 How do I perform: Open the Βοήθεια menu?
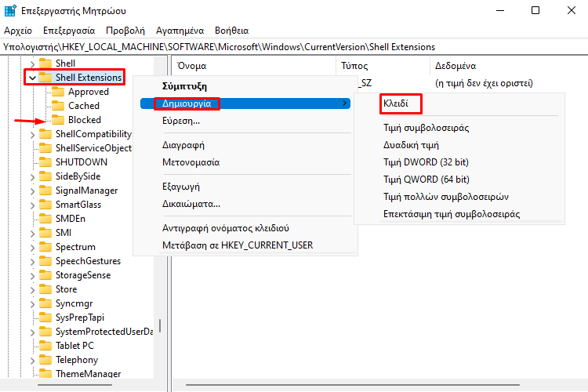(232, 31)
